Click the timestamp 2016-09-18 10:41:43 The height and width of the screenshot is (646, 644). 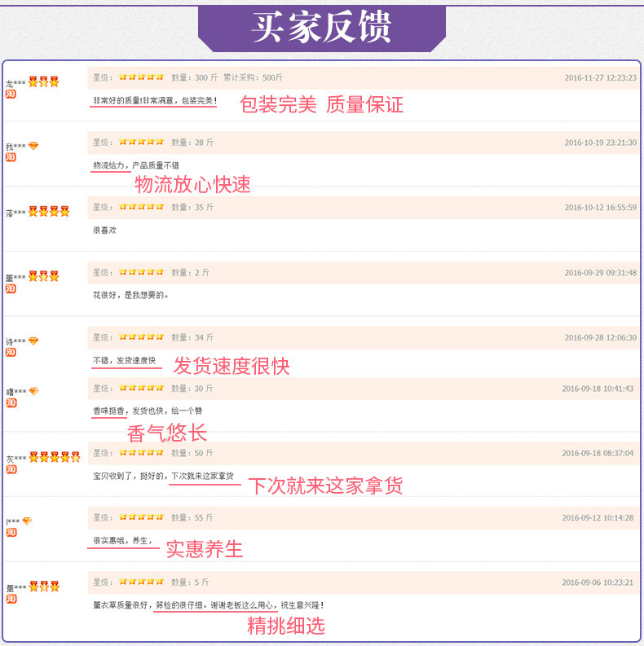tap(598, 389)
